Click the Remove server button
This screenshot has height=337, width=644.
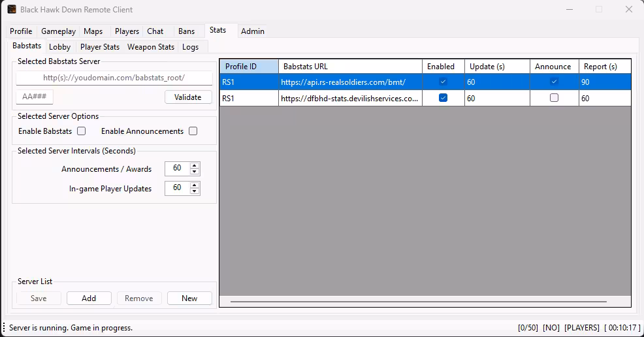point(139,298)
